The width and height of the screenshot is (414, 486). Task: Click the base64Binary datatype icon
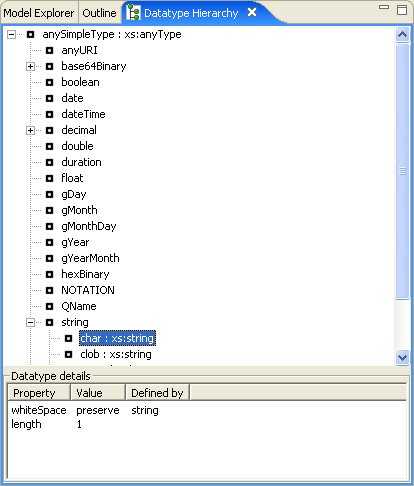(x=49, y=66)
